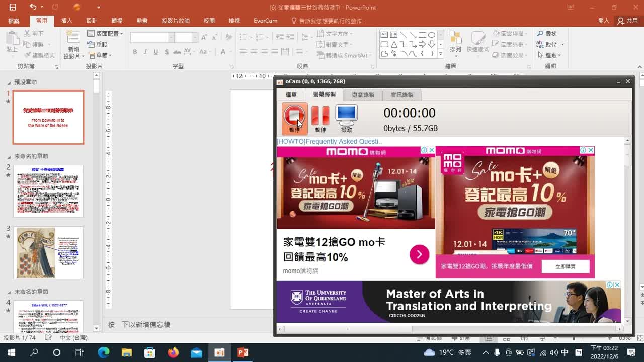Viewport: 644px width, 362px height.
Task: Click oCam's monitor capture icon
Action: pyautogui.click(x=347, y=116)
